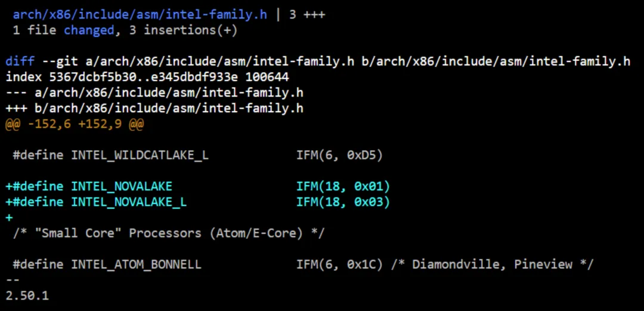Click the IFM(6, 0x1C) value
The height and width of the screenshot is (311, 644).
(339, 264)
